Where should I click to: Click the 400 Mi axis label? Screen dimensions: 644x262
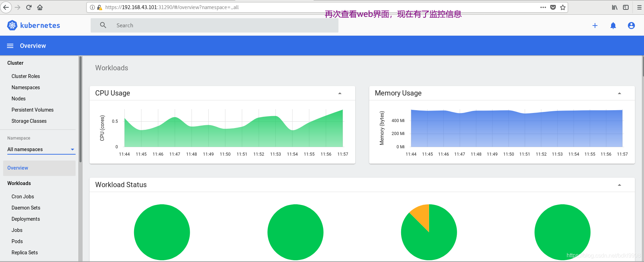(x=398, y=121)
